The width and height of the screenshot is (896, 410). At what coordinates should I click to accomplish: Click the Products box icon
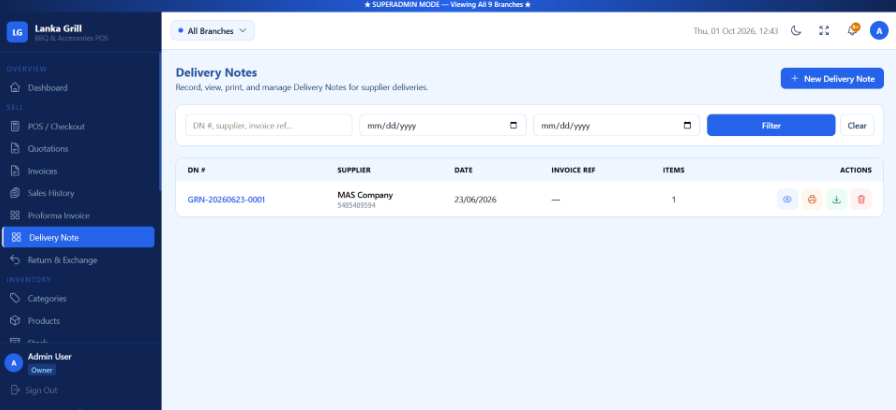coord(15,320)
